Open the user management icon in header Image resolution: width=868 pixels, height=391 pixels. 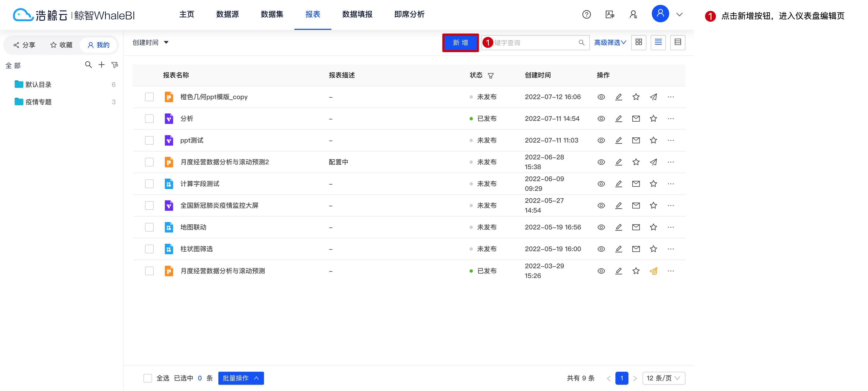point(633,14)
